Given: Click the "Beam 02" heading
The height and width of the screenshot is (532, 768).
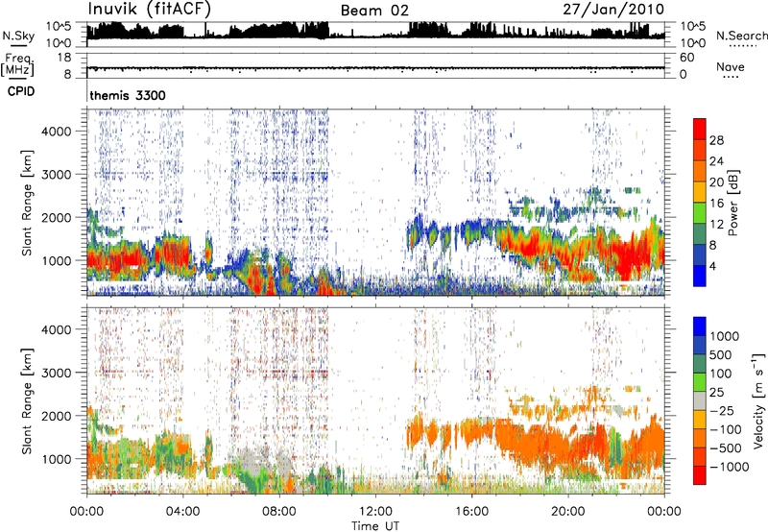Looking at the screenshot, I should point(374,11).
